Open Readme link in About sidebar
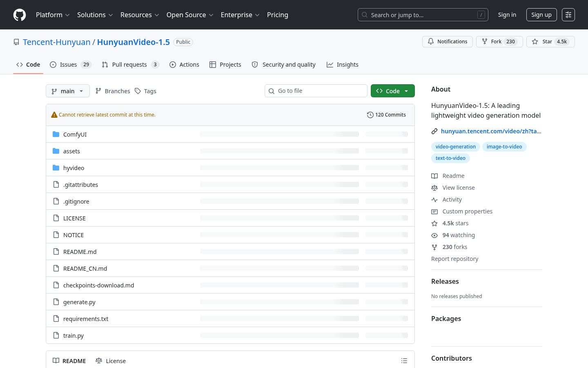 pyautogui.click(x=448, y=176)
